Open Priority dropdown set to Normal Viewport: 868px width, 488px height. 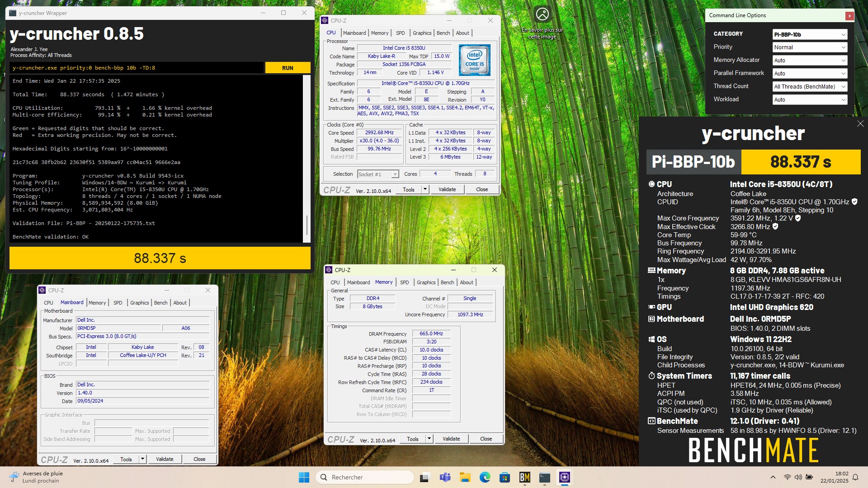point(810,47)
